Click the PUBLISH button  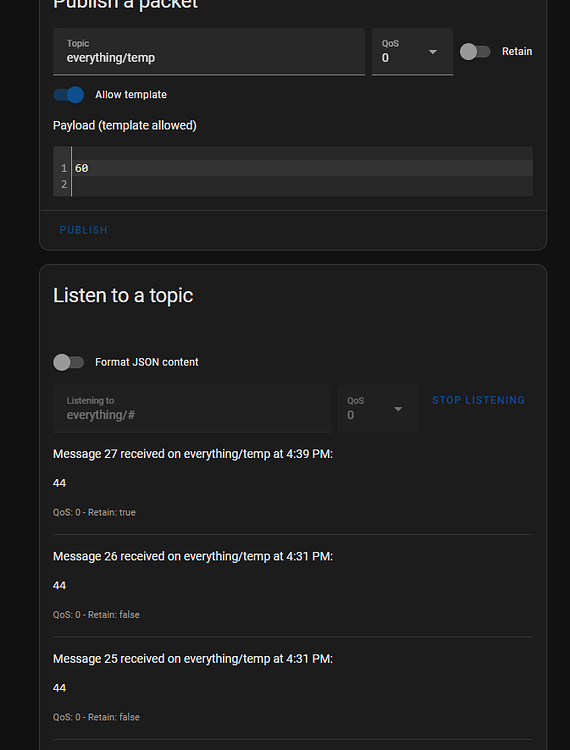click(84, 230)
